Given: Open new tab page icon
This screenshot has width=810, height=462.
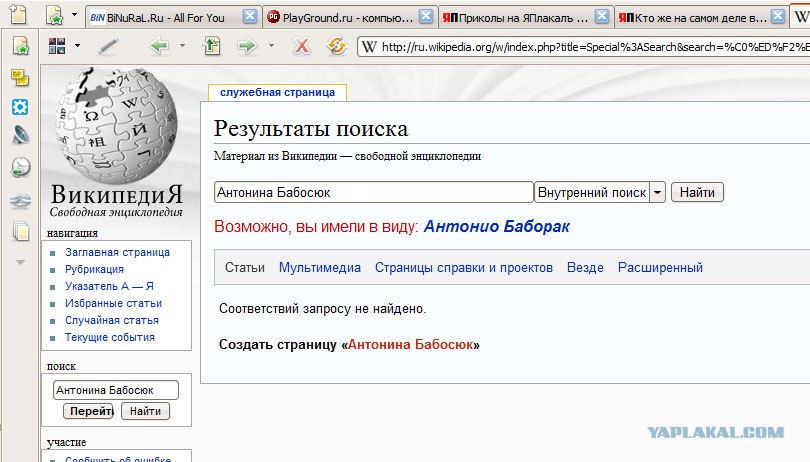Looking at the screenshot, I should (18, 14).
